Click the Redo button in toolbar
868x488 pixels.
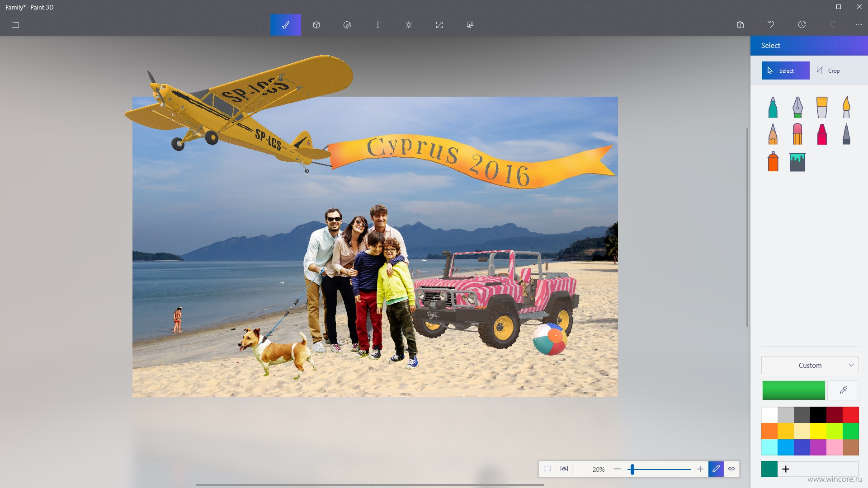833,24
